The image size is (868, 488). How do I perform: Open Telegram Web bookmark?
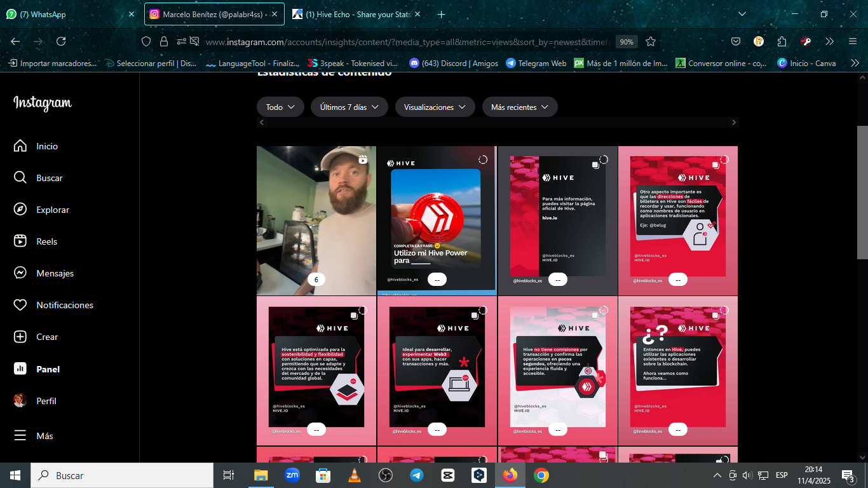click(x=536, y=63)
